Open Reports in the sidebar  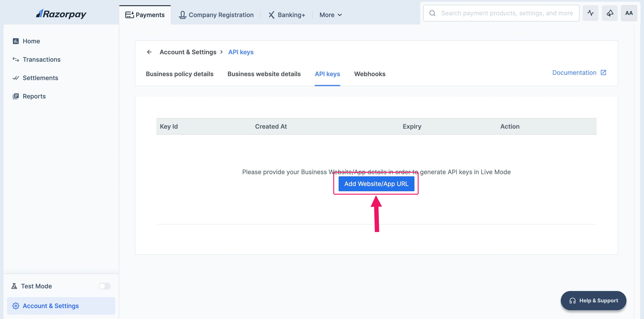[x=34, y=96]
